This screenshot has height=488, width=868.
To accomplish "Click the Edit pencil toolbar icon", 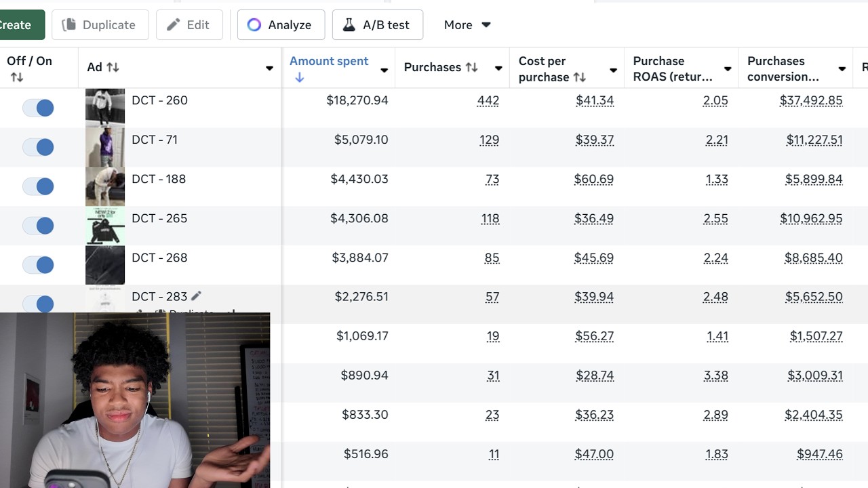I will point(174,25).
